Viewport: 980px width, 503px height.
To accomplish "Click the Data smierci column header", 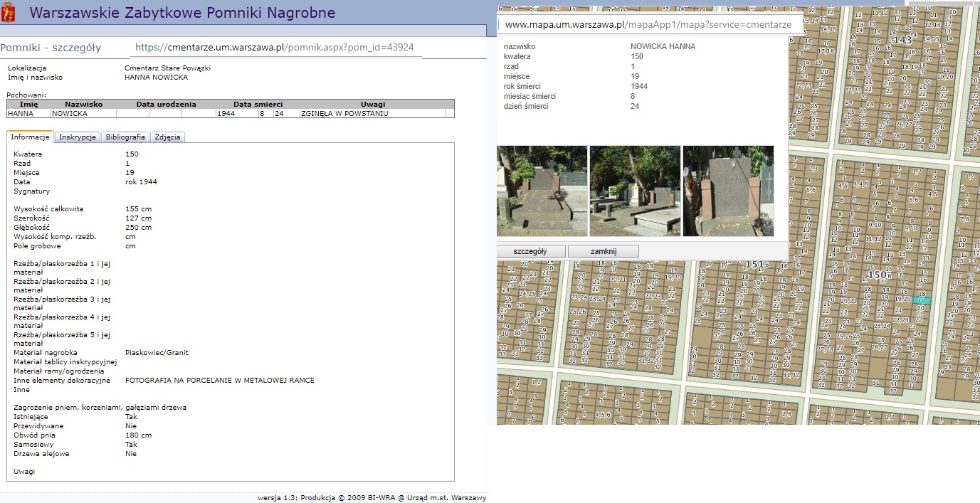I will point(258,104).
